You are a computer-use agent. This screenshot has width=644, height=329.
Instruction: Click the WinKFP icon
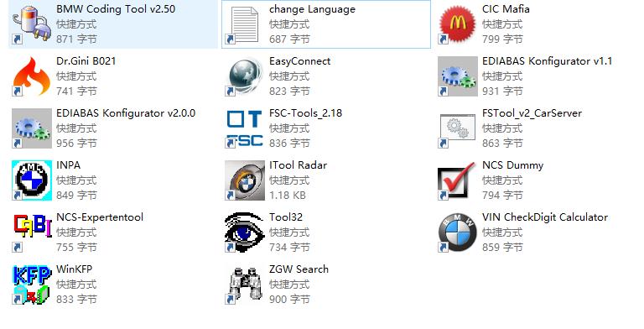[x=32, y=285]
